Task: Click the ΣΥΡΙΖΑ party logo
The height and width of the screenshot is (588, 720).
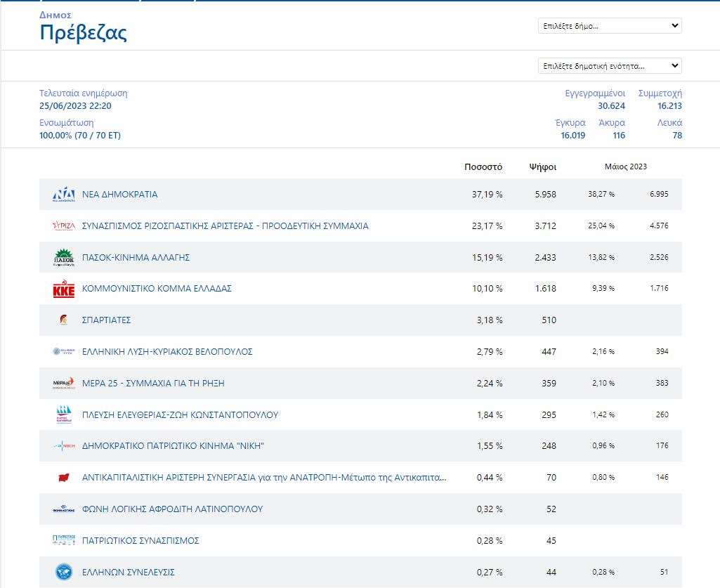Action: click(64, 226)
